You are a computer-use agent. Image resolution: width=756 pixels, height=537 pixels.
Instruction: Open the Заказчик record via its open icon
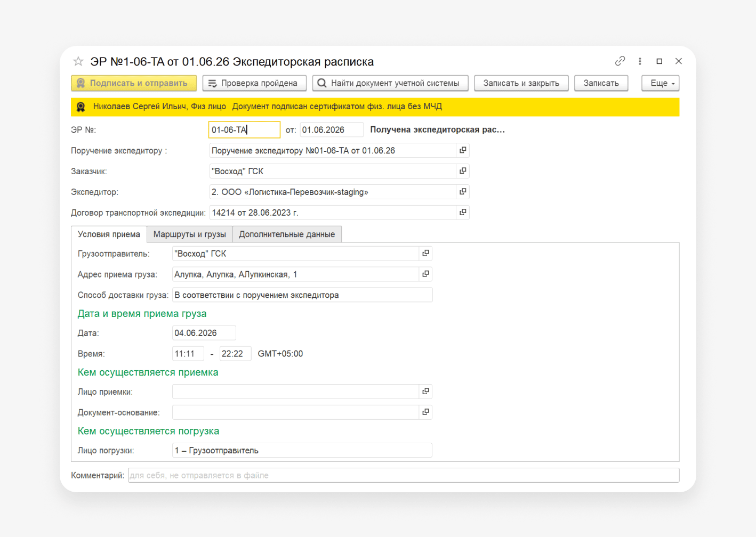[x=463, y=171]
